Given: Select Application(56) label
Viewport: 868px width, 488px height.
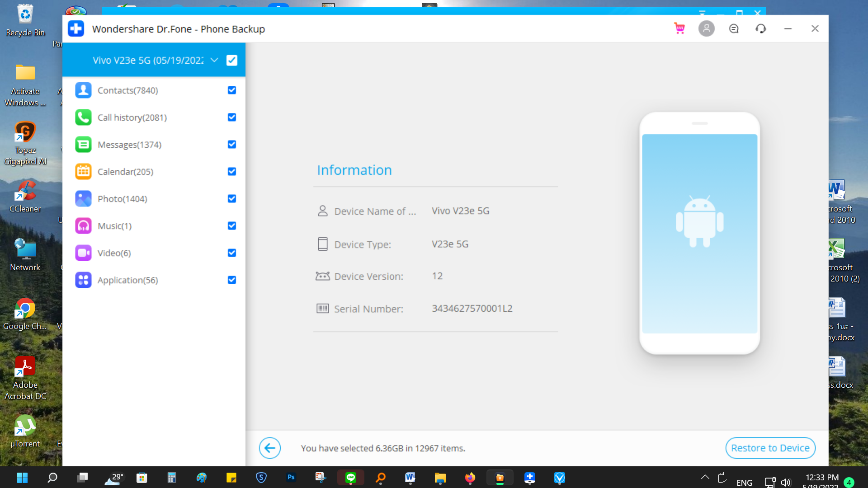Looking at the screenshot, I should pyautogui.click(x=128, y=280).
